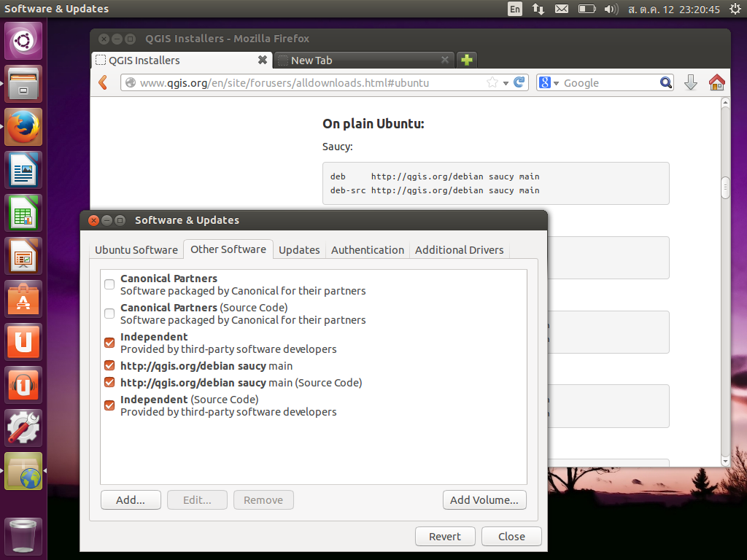Open the Additional Drivers tab
The width and height of the screenshot is (747, 560).
pyautogui.click(x=460, y=250)
